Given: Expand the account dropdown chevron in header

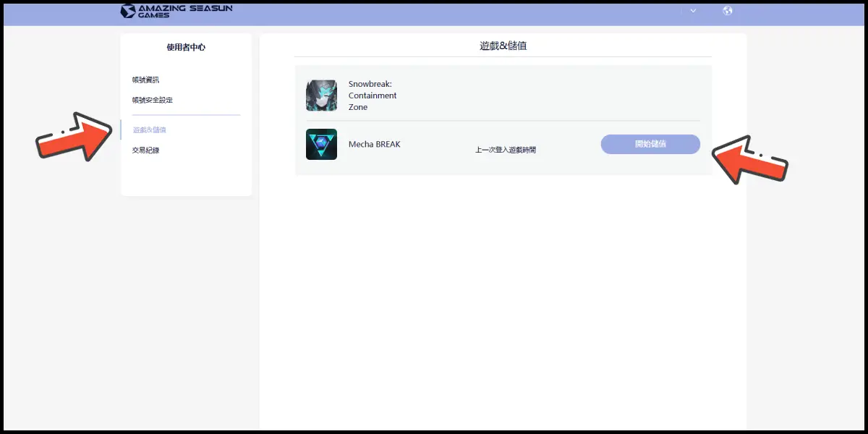Looking at the screenshot, I should coord(693,11).
